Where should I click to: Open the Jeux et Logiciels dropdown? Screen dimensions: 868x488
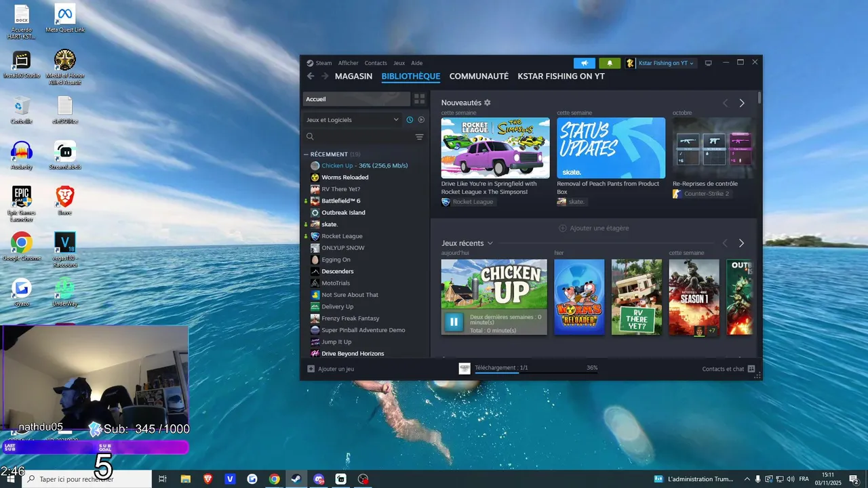coord(352,120)
